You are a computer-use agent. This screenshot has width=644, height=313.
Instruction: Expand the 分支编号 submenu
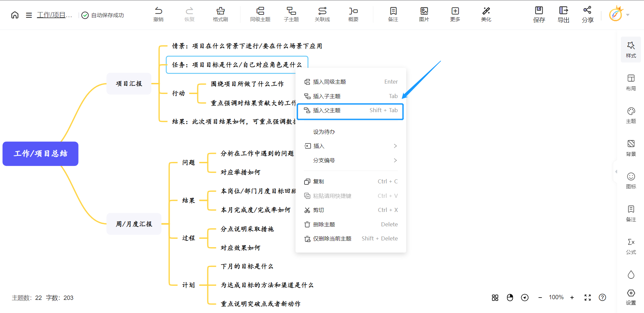click(351, 160)
